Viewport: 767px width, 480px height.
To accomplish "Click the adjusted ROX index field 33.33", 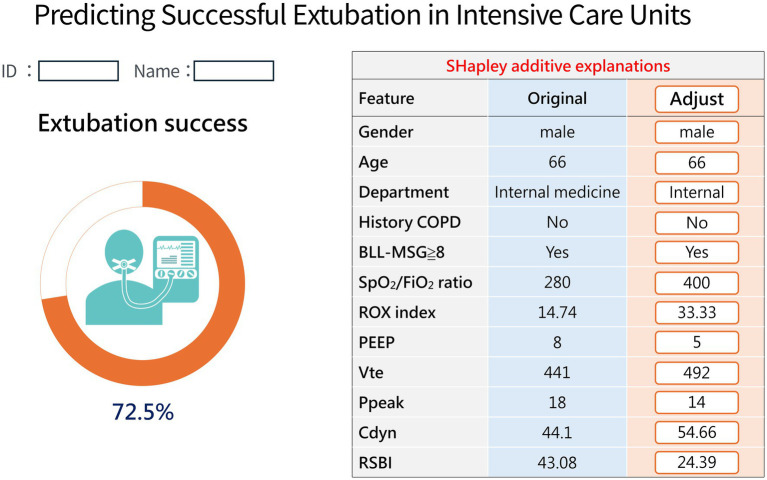I will coord(697,313).
